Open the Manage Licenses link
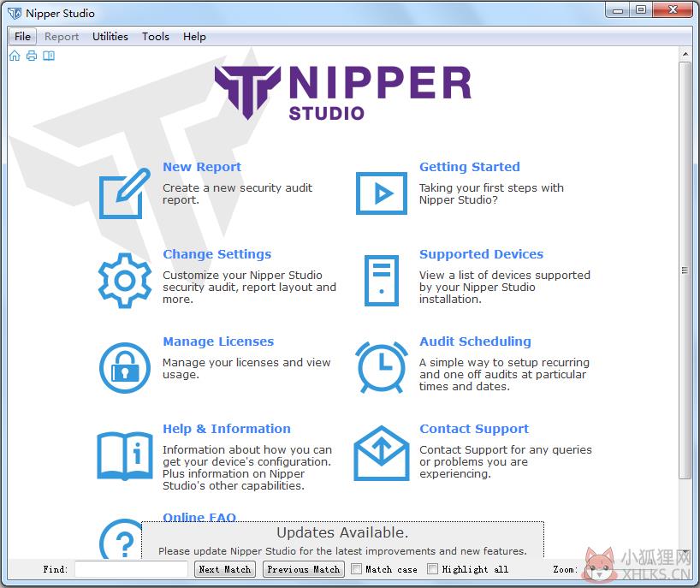The height and width of the screenshot is (588, 700). [x=218, y=342]
